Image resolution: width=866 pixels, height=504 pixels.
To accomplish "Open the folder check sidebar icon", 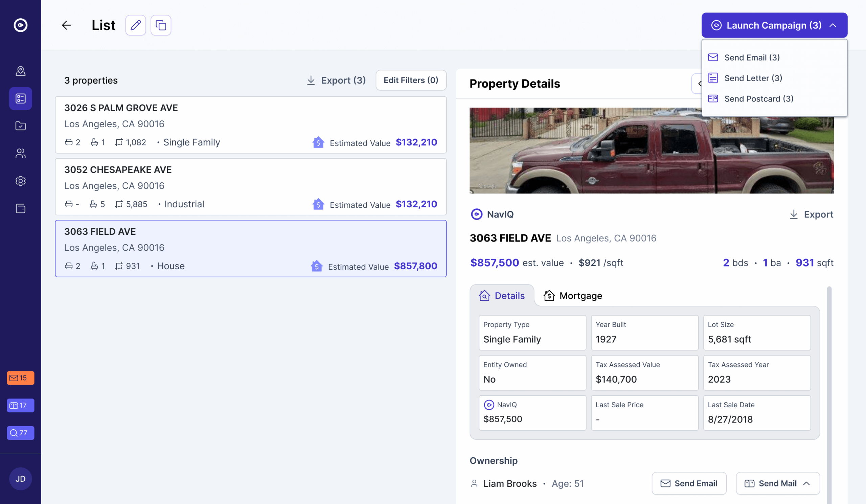I will click(20, 126).
